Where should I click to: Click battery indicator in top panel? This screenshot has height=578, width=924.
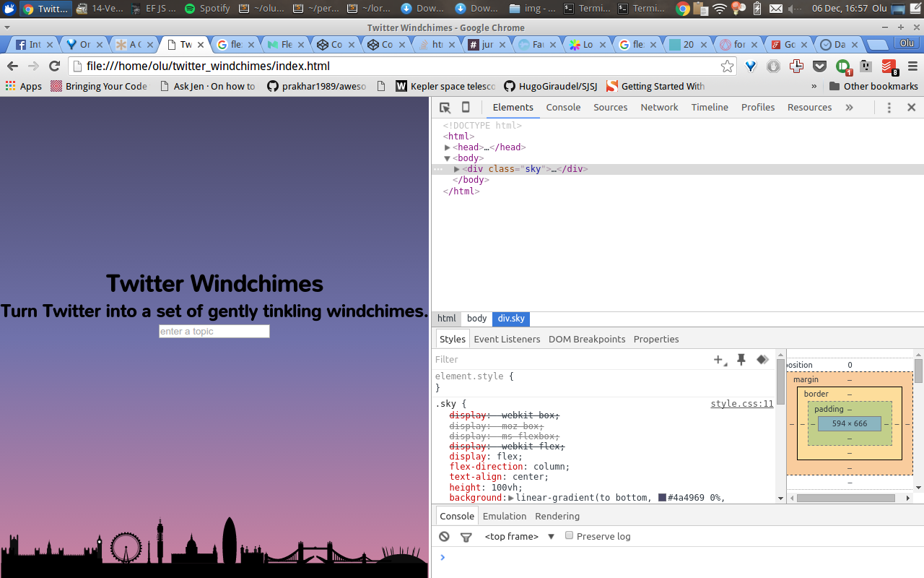coord(757,9)
